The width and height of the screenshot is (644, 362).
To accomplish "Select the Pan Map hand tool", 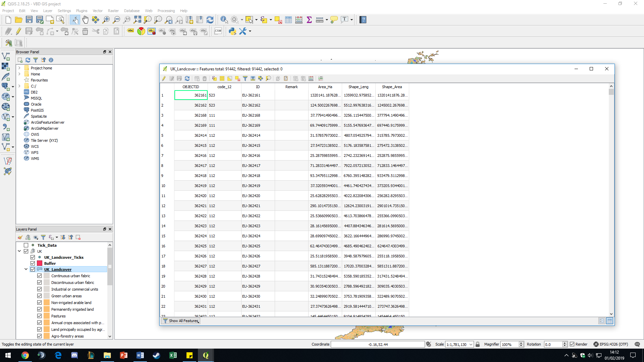I will tap(85, 20).
